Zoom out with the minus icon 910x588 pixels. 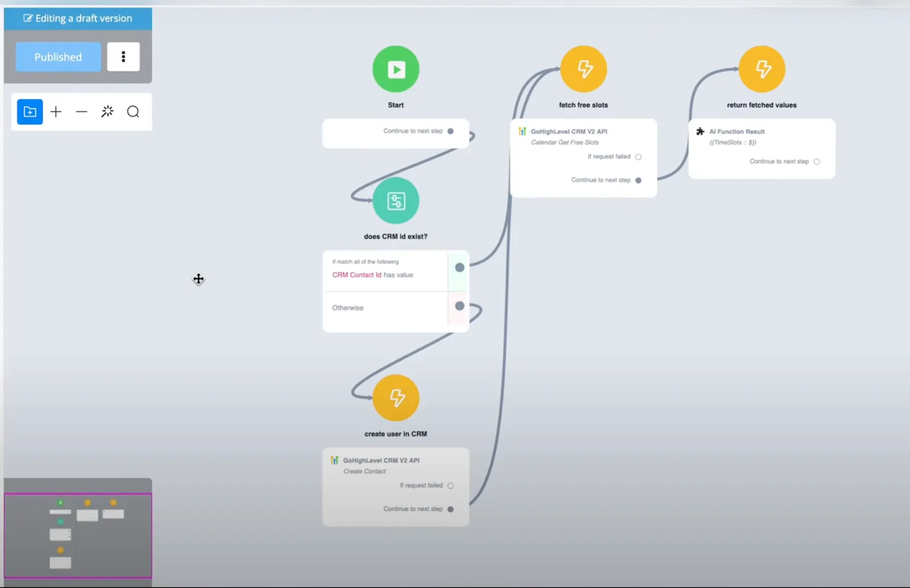point(81,112)
